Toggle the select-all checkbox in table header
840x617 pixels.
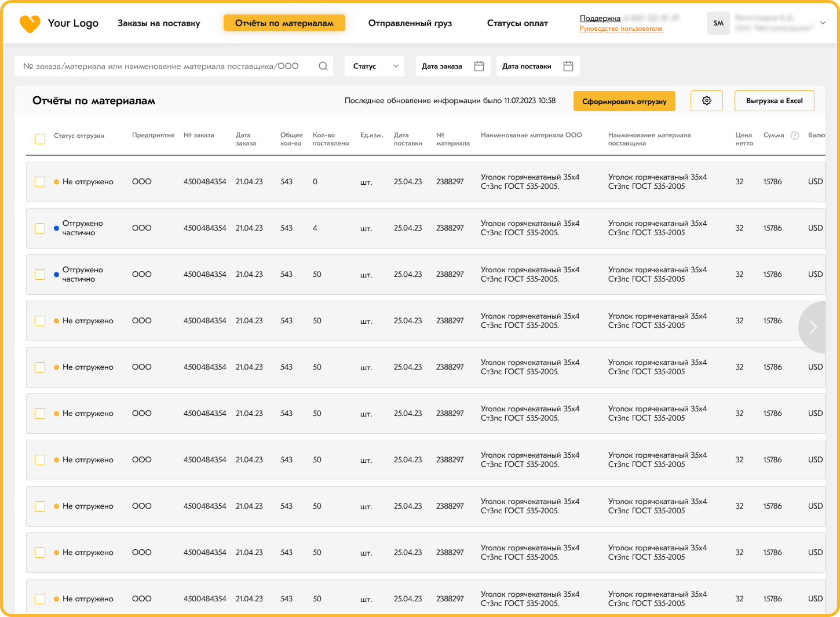click(40, 139)
